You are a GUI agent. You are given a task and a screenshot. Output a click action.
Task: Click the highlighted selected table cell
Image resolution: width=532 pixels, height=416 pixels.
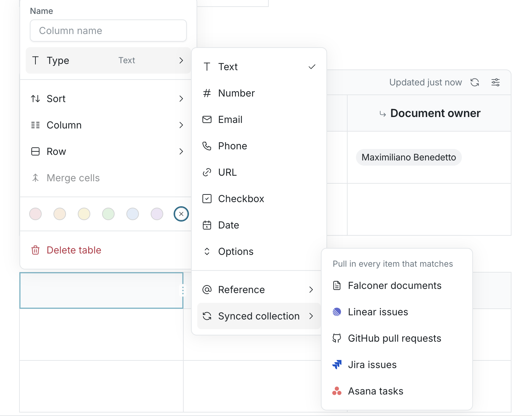[101, 290]
